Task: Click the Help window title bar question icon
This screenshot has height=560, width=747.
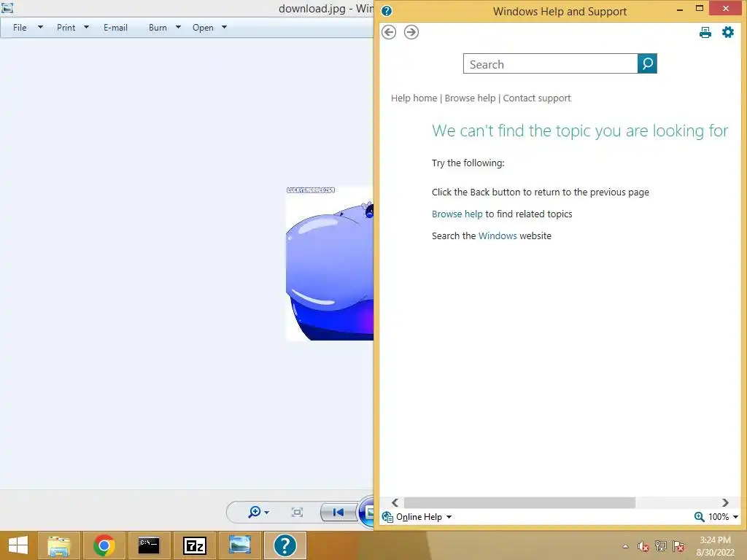Action: [x=387, y=10]
